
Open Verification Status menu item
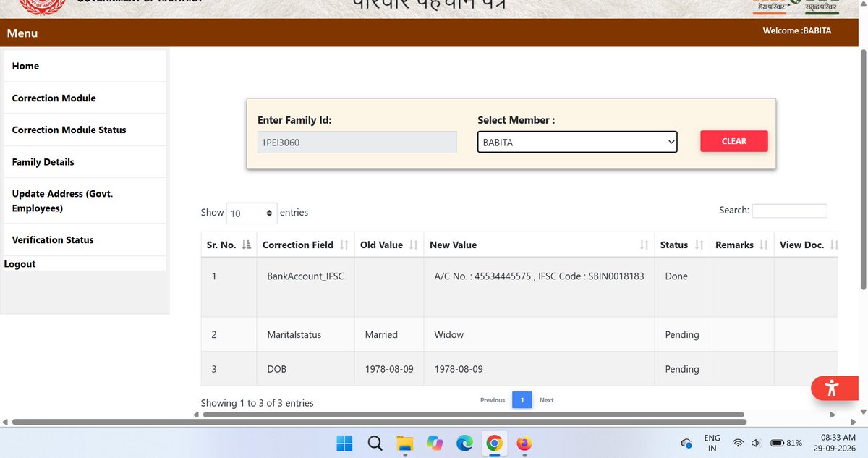(x=85, y=239)
